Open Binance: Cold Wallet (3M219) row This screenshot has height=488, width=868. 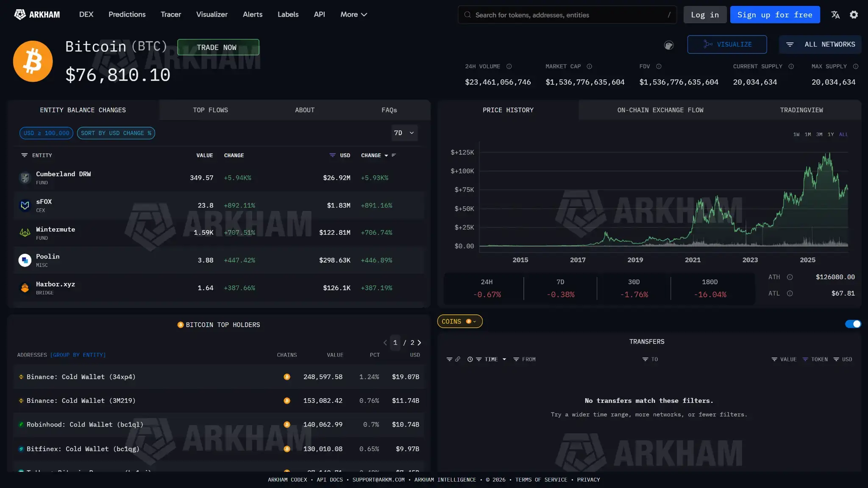[x=219, y=401]
